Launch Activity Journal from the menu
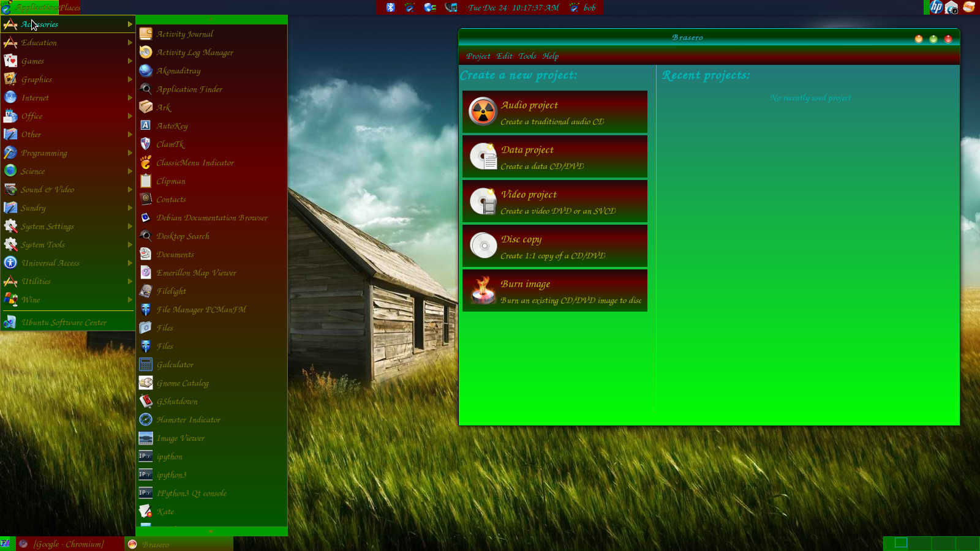 pyautogui.click(x=211, y=34)
